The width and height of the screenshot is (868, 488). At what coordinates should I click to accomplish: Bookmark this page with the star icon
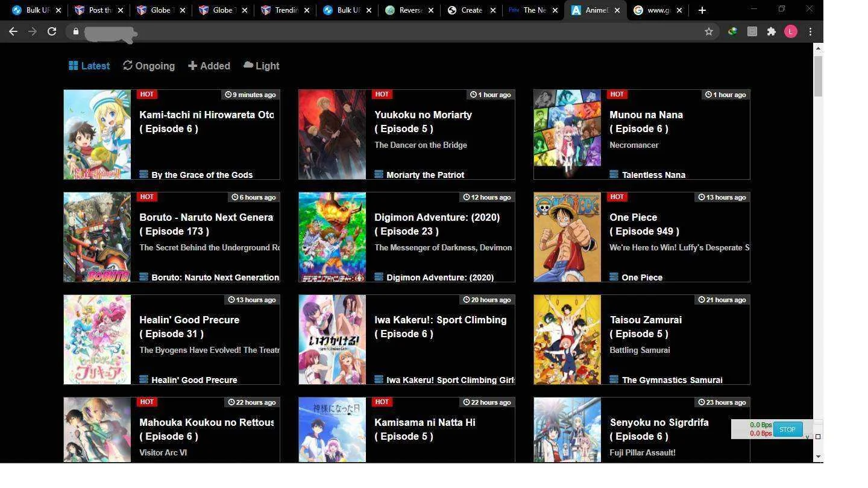tap(709, 31)
